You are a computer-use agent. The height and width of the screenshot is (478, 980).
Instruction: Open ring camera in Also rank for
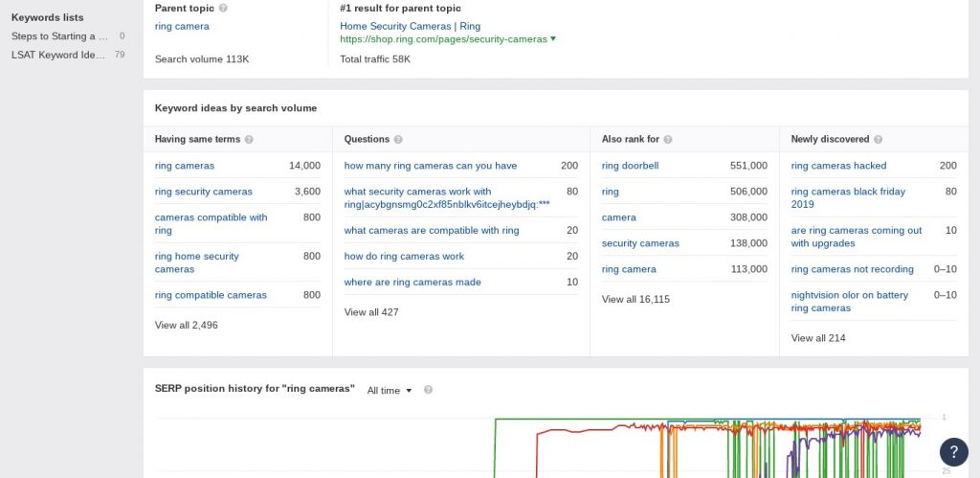[x=629, y=270]
